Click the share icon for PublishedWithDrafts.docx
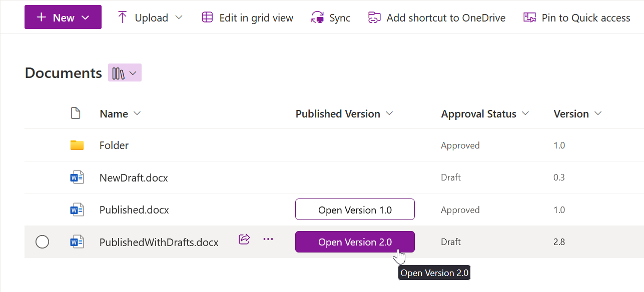 244,239
